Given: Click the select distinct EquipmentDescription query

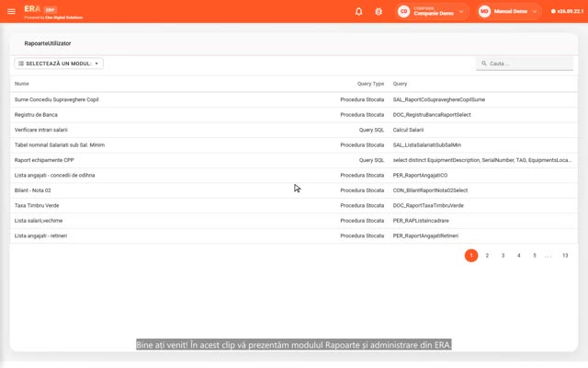Looking at the screenshot, I should [x=482, y=160].
